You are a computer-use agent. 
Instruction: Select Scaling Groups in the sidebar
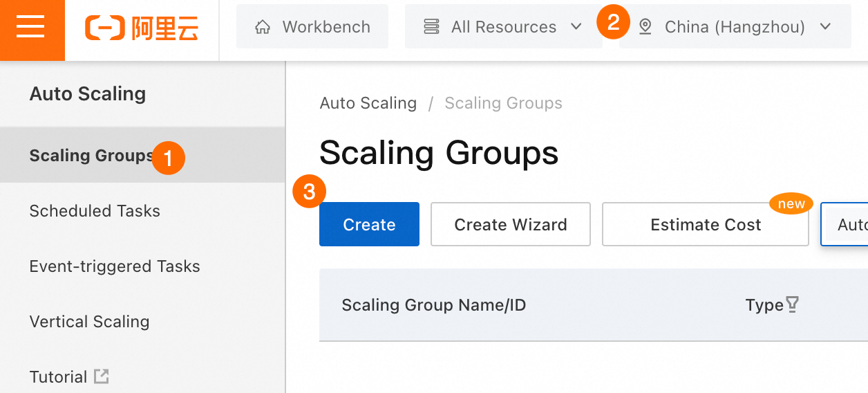click(x=91, y=156)
